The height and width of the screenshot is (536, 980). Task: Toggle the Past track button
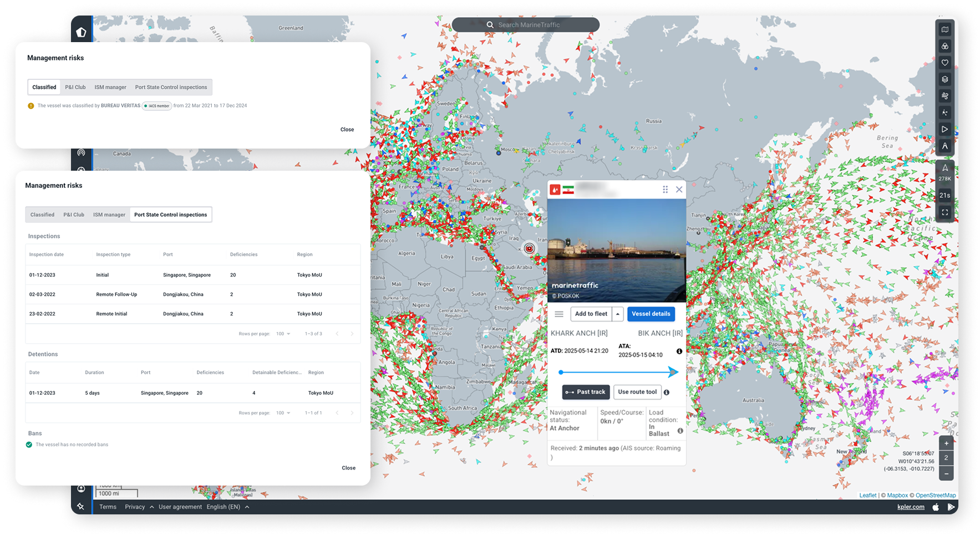(586, 392)
